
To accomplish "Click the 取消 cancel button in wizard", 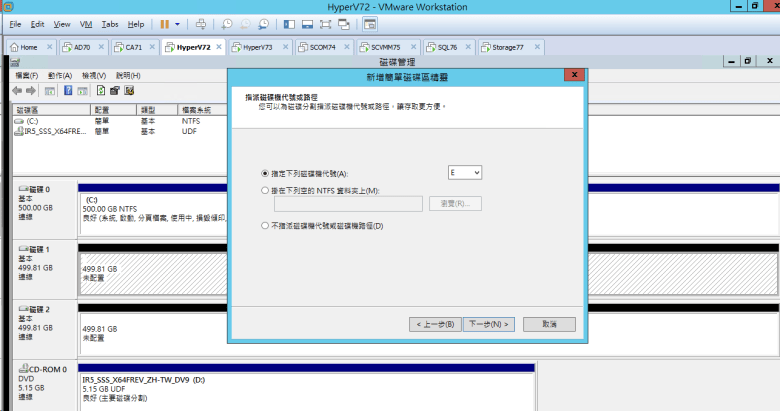I will coord(548,324).
